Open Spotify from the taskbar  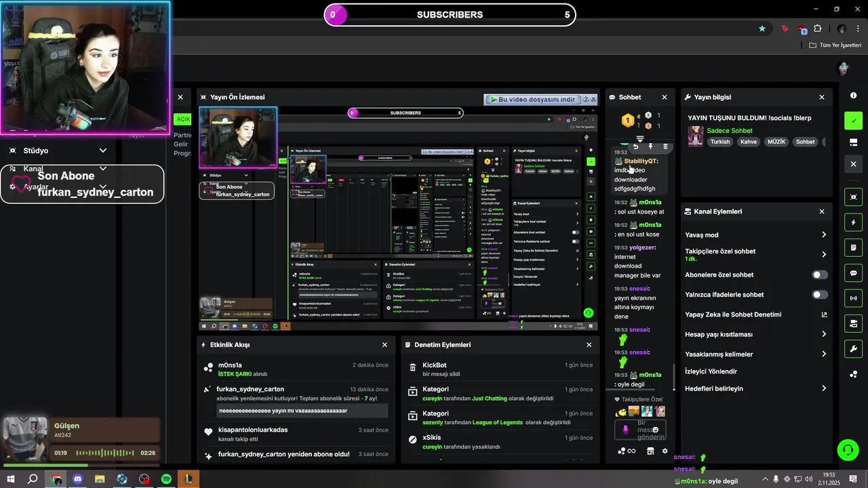click(166, 479)
